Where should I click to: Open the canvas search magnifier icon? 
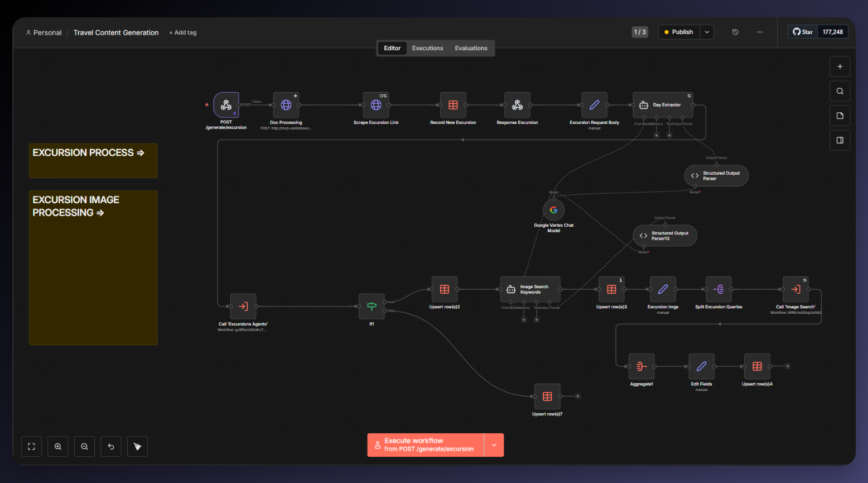coord(840,91)
